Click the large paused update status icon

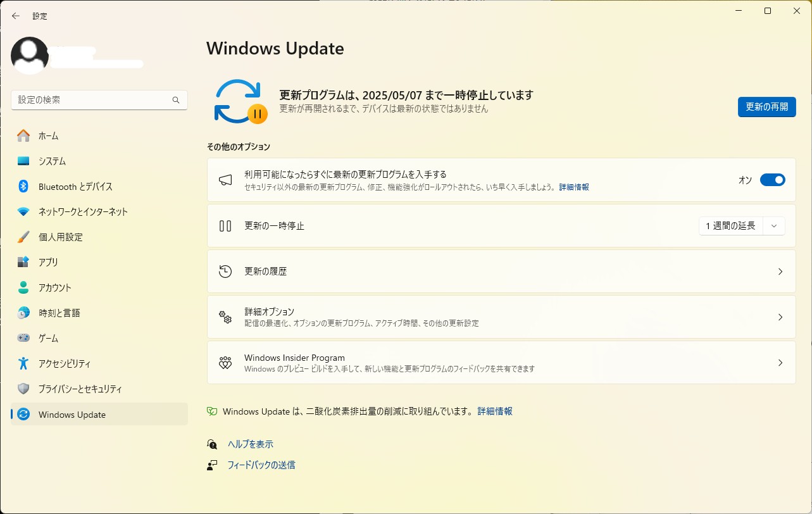point(240,101)
